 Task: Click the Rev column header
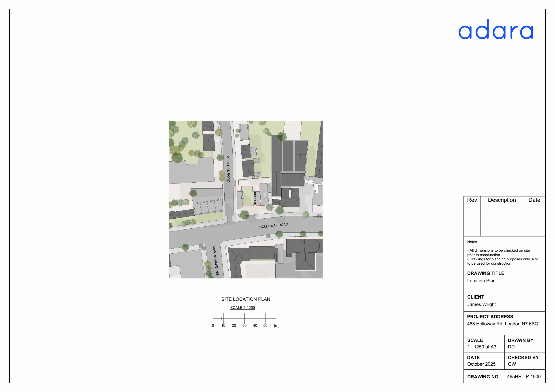(472, 200)
